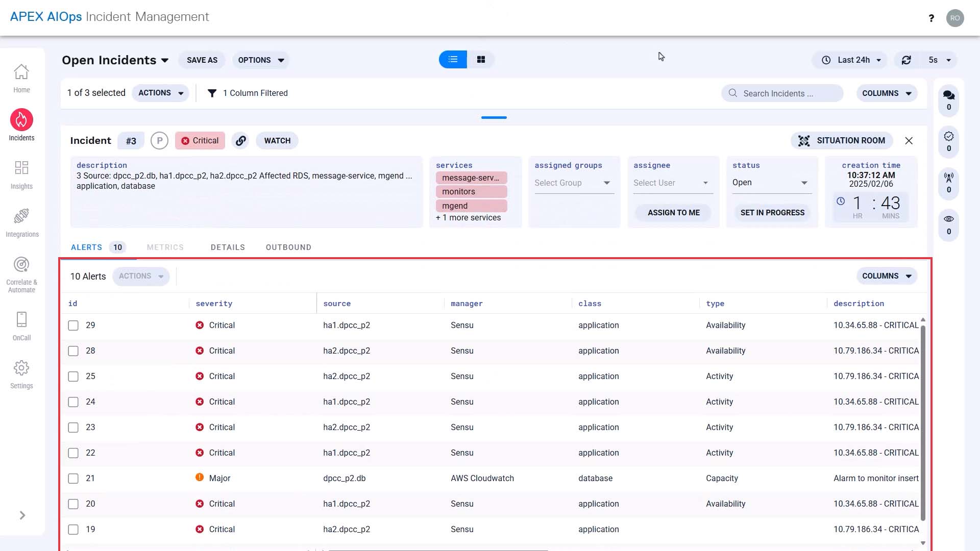Change the 5s refresh interval dropdown
This screenshot has width=980, height=551.
point(940,60)
